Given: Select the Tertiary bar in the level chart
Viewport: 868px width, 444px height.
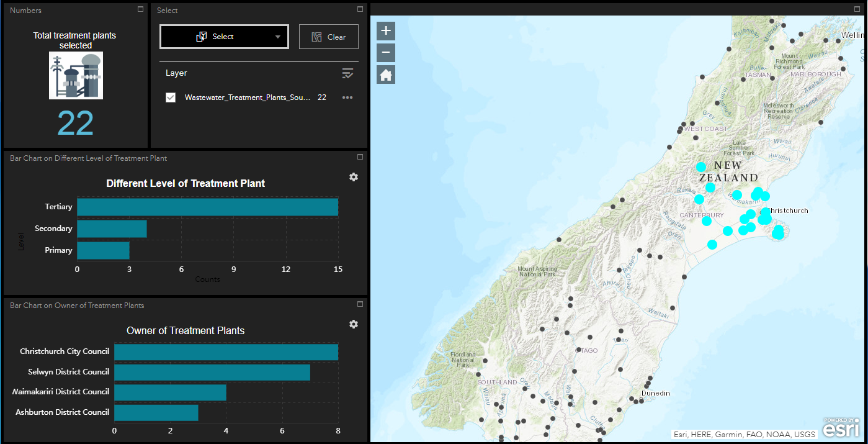Looking at the screenshot, I should pyautogui.click(x=207, y=207).
